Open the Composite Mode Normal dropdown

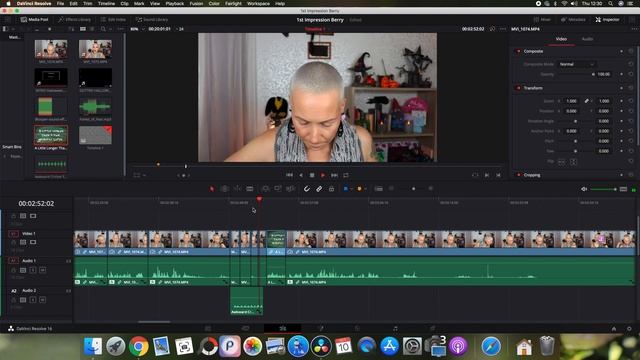(x=576, y=64)
